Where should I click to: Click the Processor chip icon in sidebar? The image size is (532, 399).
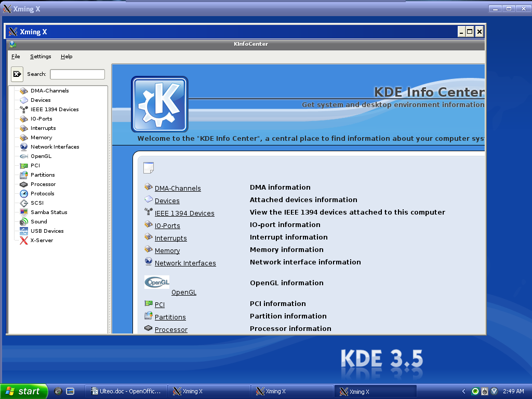pyautogui.click(x=24, y=184)
